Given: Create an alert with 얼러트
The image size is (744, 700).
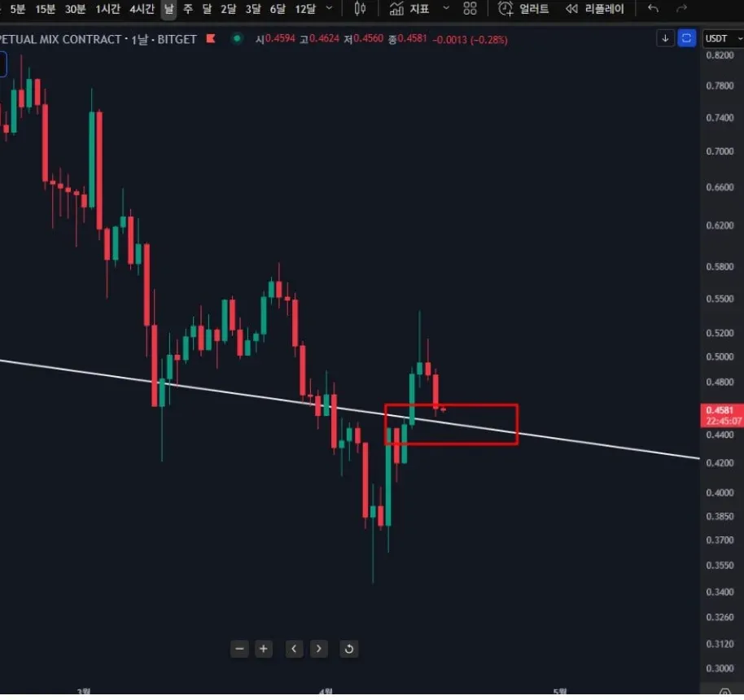Looking at the screenshot, I should click(x=523, y=9).
